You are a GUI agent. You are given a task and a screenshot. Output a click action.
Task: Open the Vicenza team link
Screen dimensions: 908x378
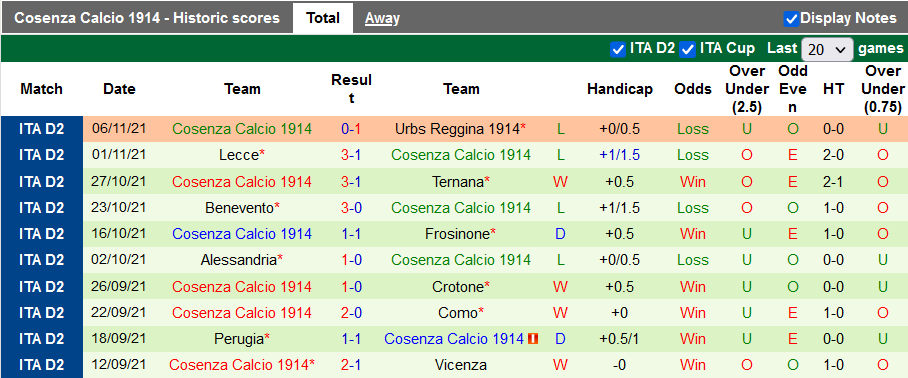[461, 365]
